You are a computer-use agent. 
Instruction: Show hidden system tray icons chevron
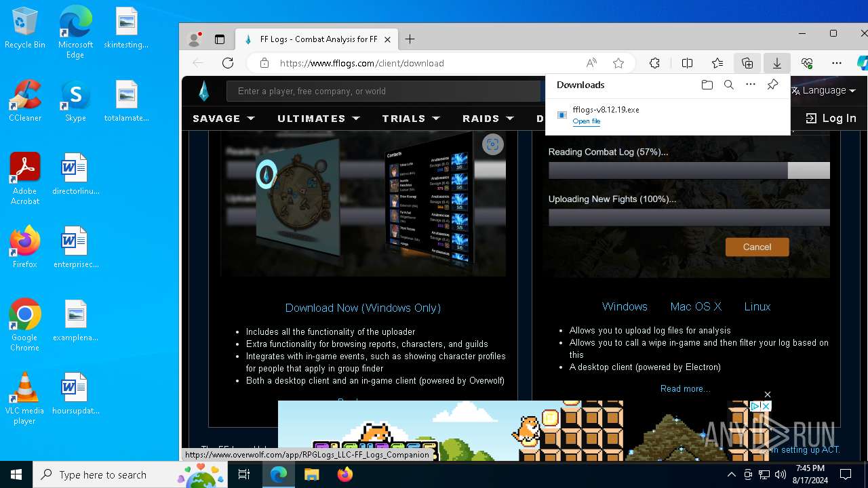[x=731, y=474]
